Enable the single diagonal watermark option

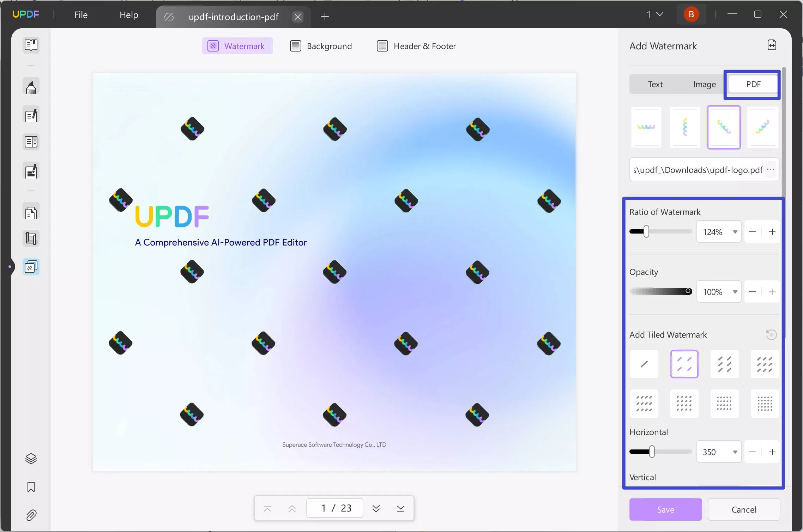tap(644, 364)
